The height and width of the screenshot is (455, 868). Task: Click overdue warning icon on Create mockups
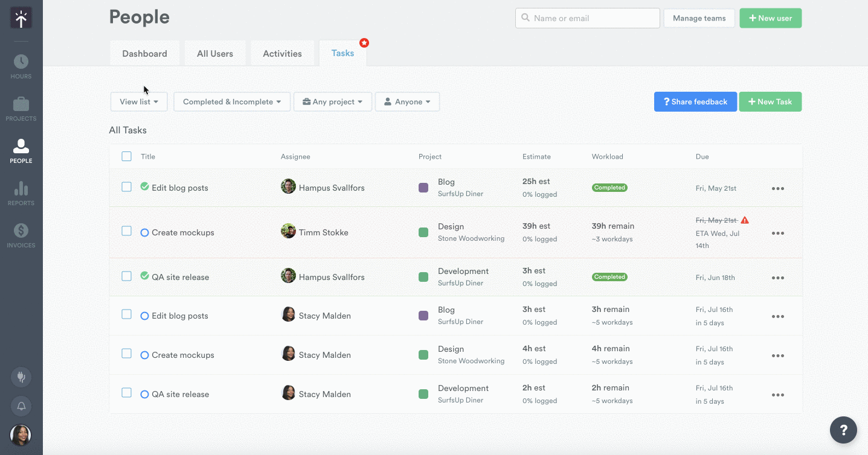point(745,220)
